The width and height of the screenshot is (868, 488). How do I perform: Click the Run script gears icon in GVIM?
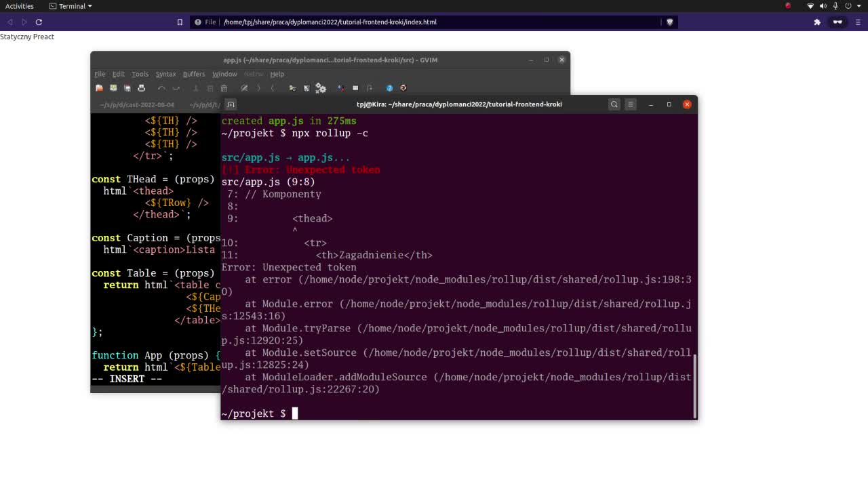point(321,88)
